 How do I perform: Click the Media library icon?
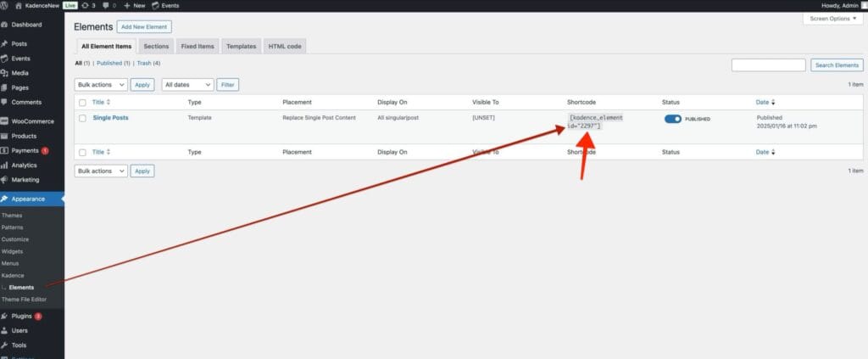(5, 73)
